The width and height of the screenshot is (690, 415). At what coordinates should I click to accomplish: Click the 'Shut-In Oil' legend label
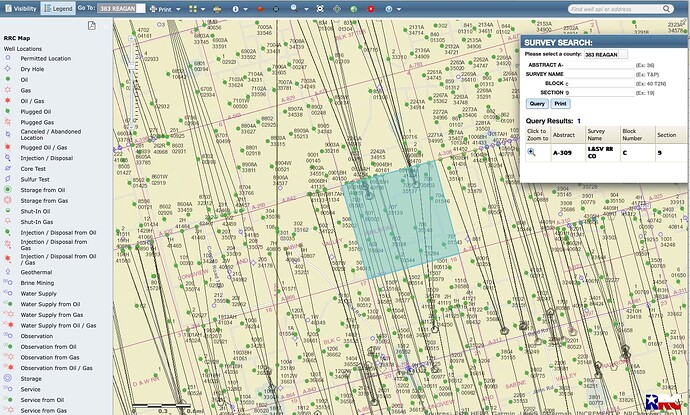(35, 211)
